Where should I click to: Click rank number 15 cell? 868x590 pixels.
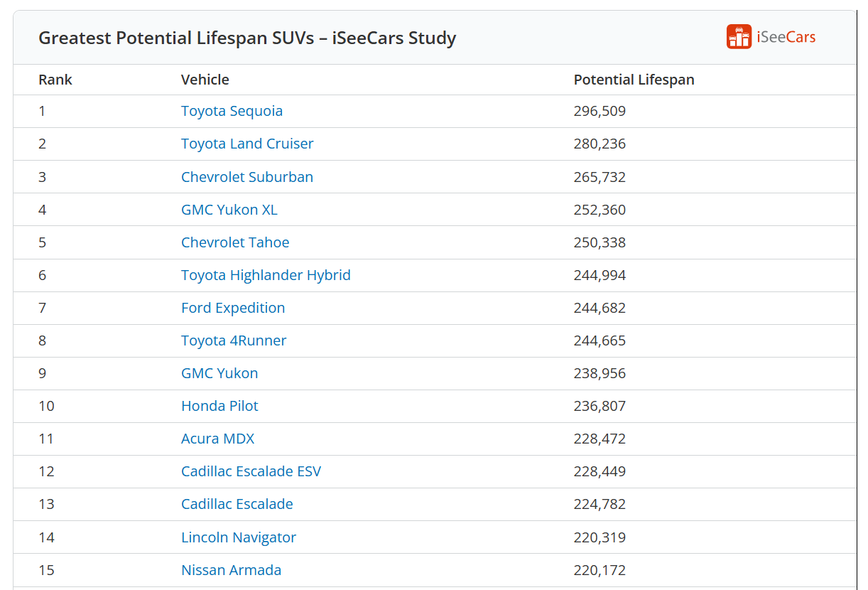coord(46,570)
